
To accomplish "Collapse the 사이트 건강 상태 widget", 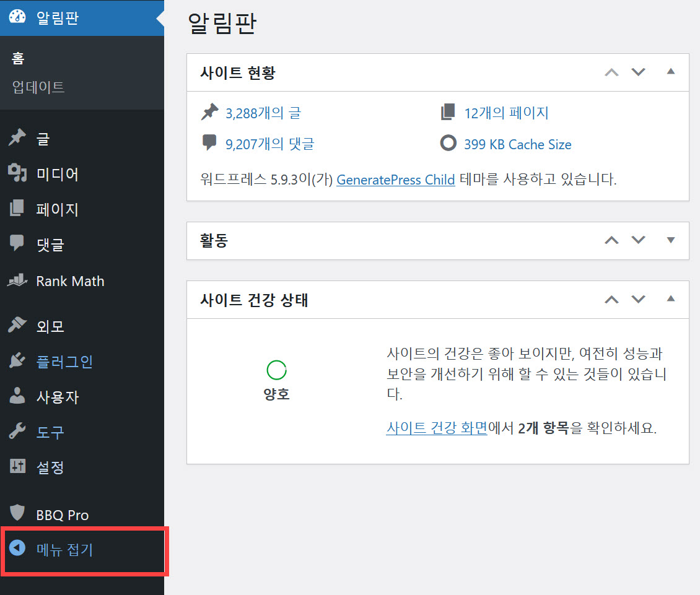I will tap(671, 299).
